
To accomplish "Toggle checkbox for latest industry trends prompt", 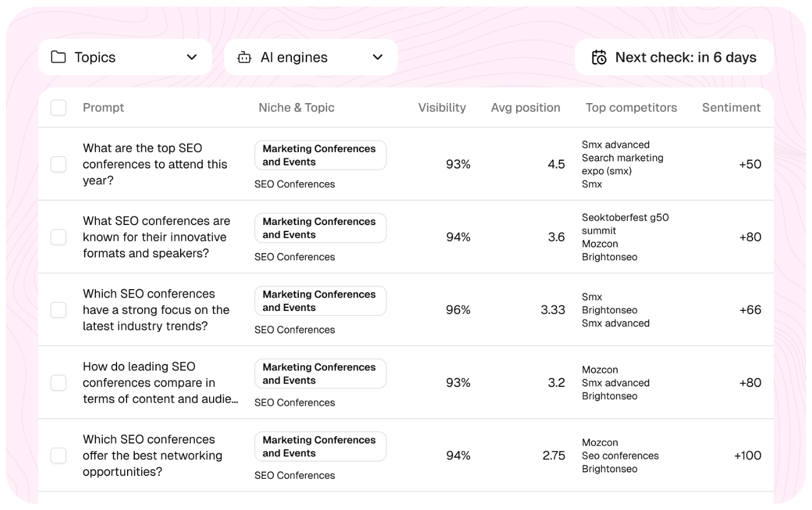I will (58, 310).
